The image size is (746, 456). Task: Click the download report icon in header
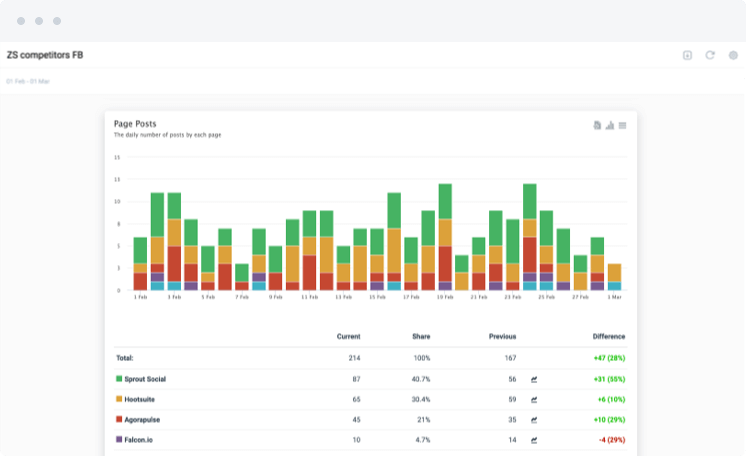tap(687, 55)
